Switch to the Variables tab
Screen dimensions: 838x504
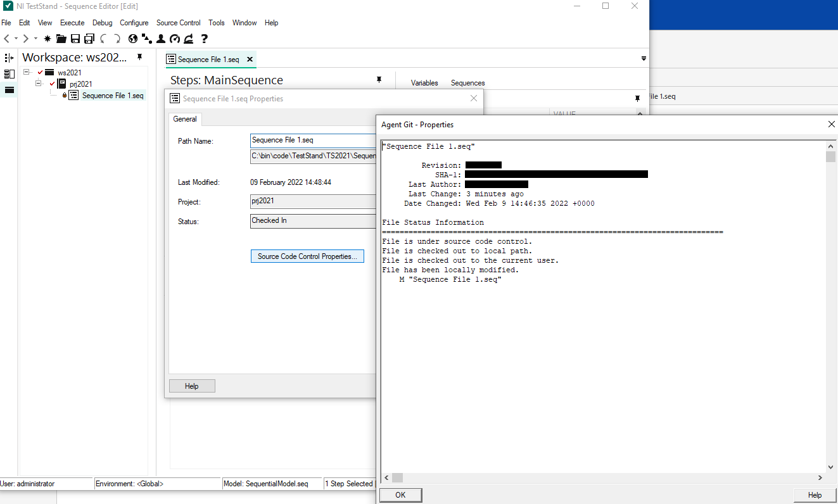pyautogui.click(x=424, y=83)
